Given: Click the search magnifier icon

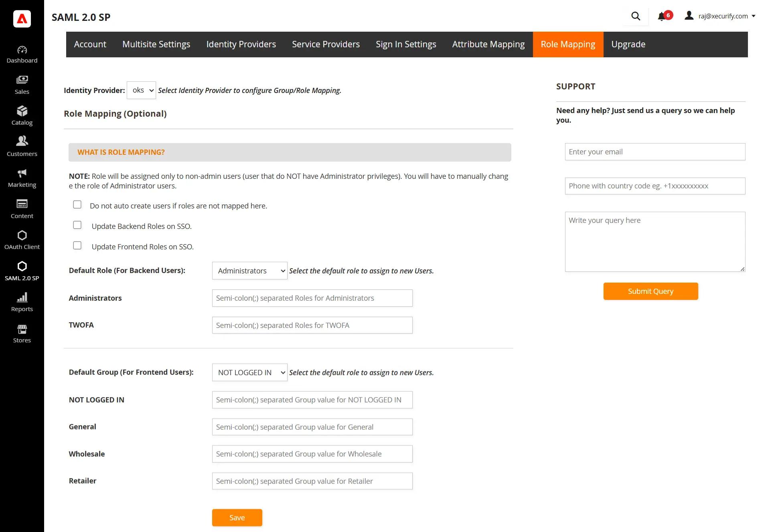Looking at the screenshot, I should click(636, 16).
